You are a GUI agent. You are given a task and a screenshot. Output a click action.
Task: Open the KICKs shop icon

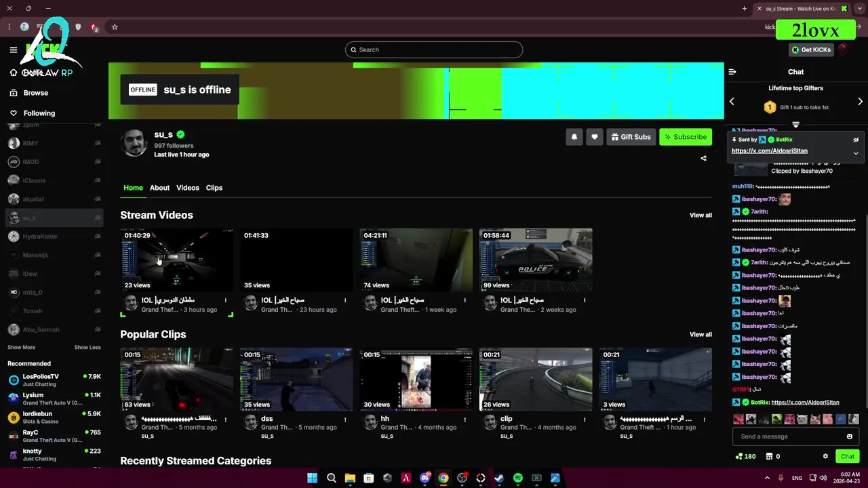[771, 456]
